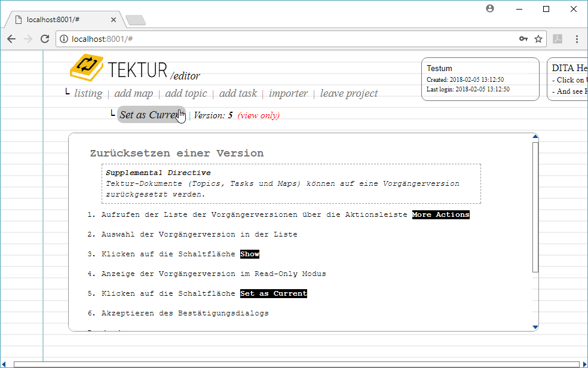Select the add map menu item
Viewport: 588px width, 368px height.
pos(133,93)
